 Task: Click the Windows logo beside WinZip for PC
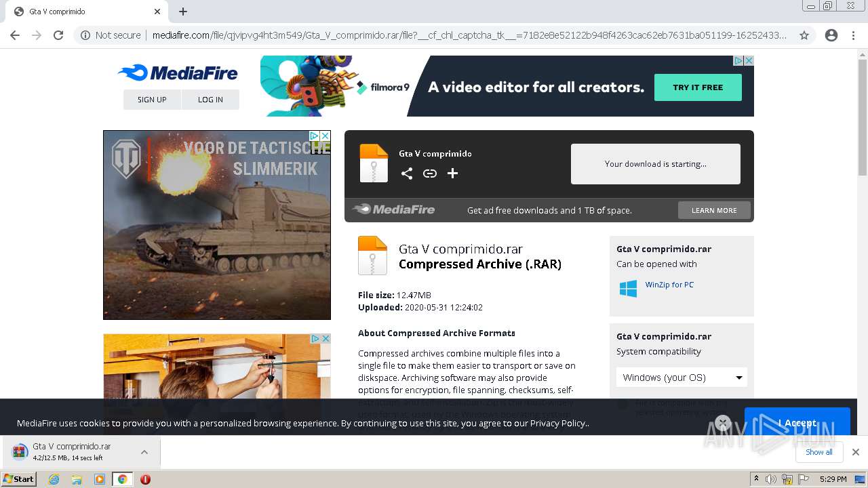(x=628, y=288)
